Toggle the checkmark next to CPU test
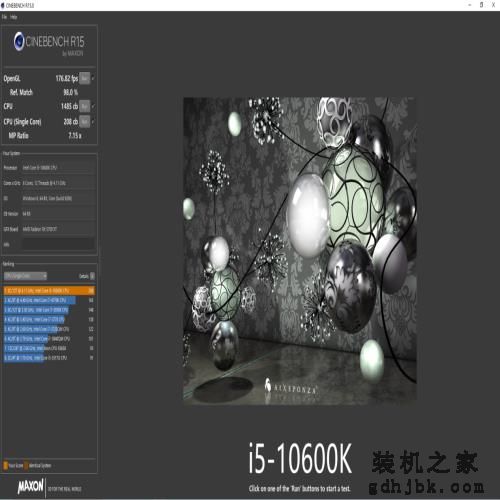500x500 pixels. (x=93, y=106)
